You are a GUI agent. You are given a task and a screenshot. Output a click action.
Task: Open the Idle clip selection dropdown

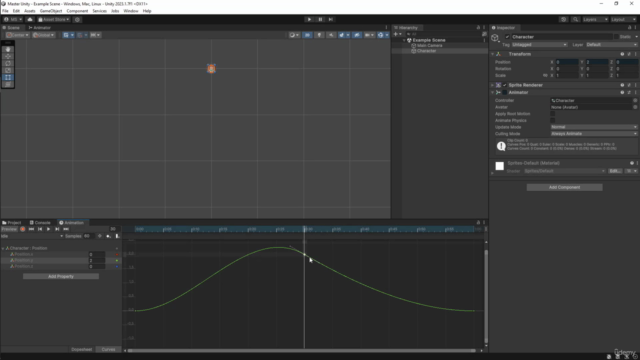(x=32, y=236)
